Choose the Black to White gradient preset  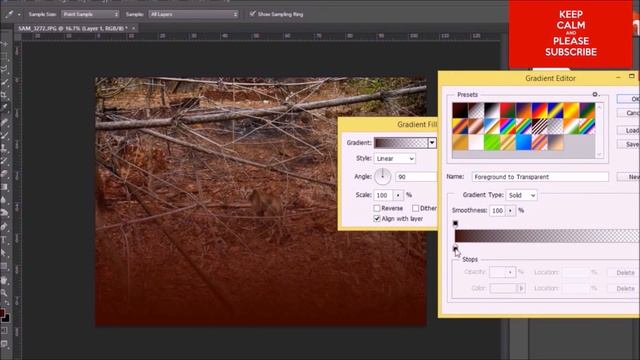(492, 111)
